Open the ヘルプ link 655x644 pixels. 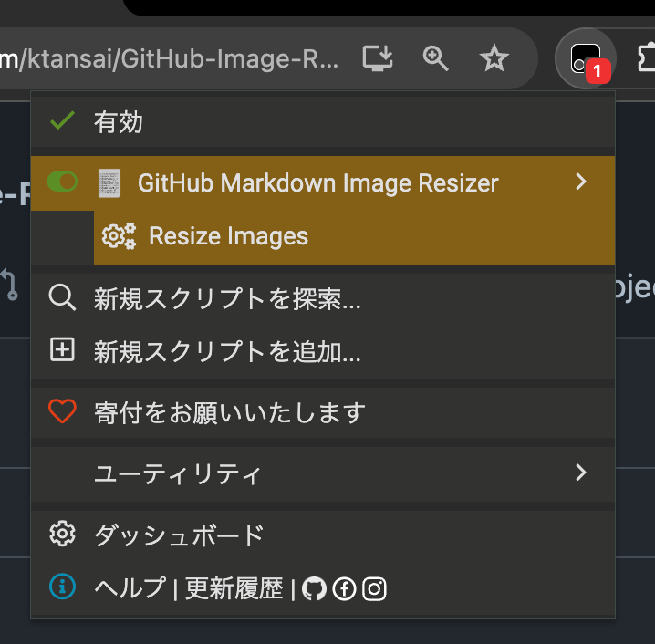130,588
